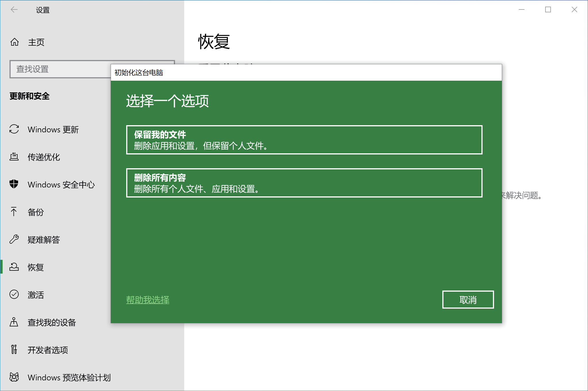Go back using the back arrow
Image resolution: width=588 pixels, height=391 pixels.
(x=14, y=10)
